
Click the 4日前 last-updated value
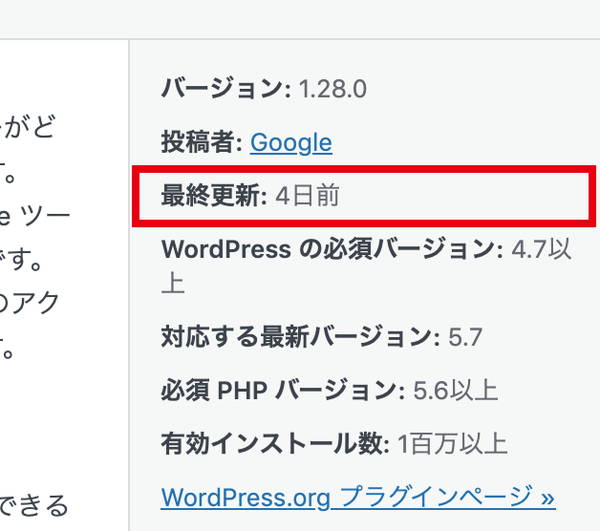click(307, 196)
